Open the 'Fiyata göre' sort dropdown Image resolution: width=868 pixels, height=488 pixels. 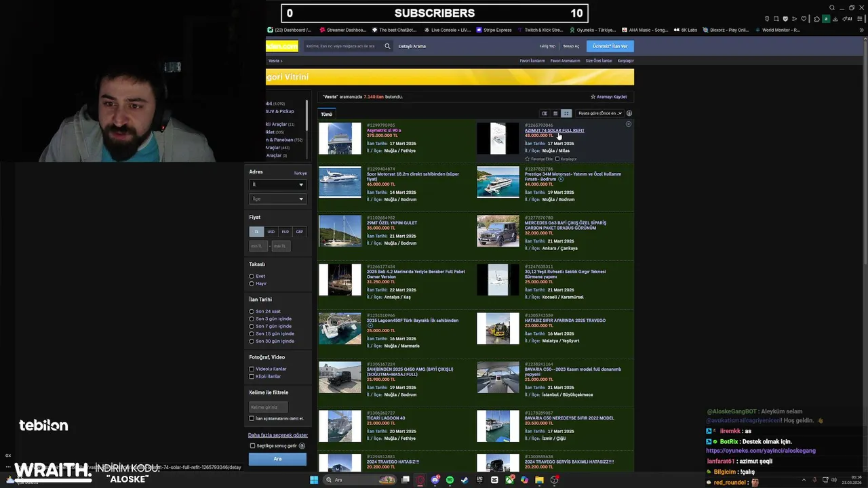click(x=599, y=113)
